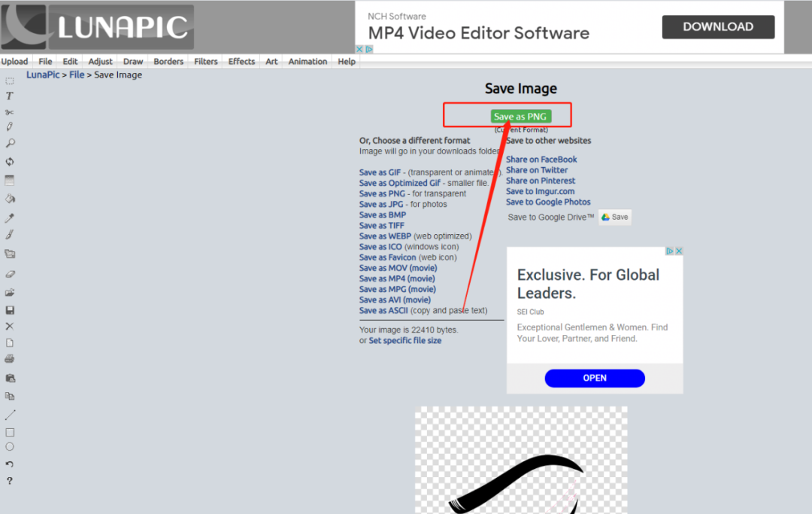Image resolution: width=812 pixels, height=514 pixels.
Task: Click the blue OPEN ad button
Action: 595,379
